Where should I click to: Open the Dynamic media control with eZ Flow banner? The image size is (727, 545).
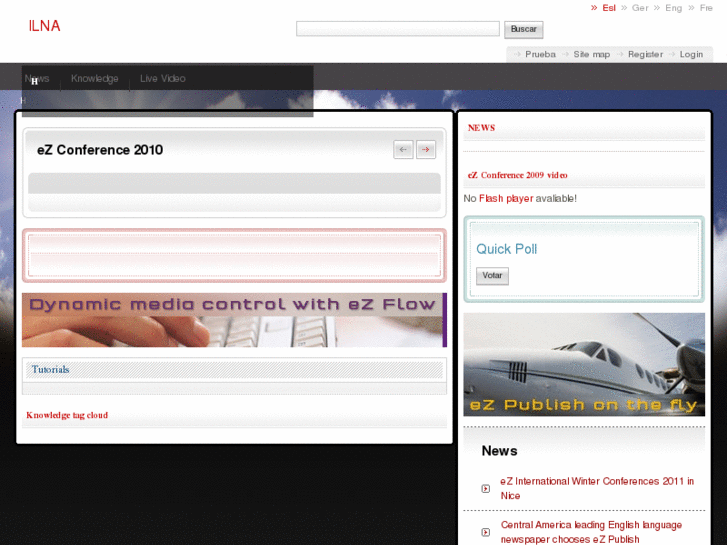[234, 320]
